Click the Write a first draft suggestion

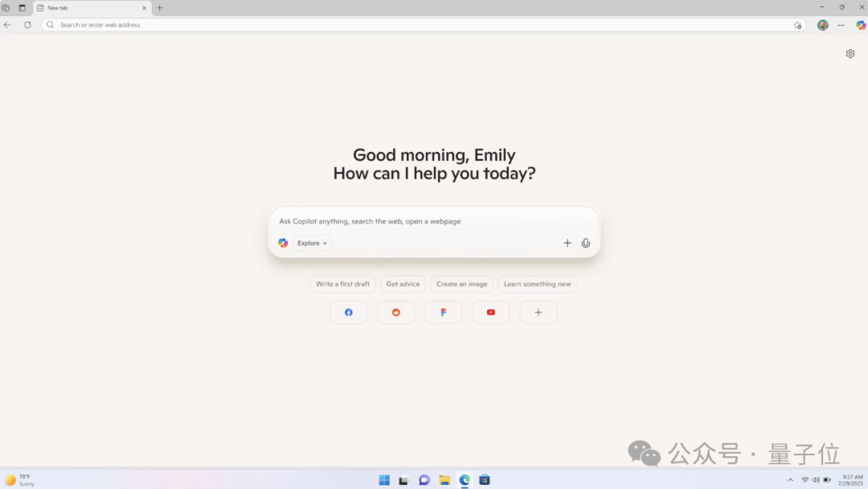click(342, 284)
